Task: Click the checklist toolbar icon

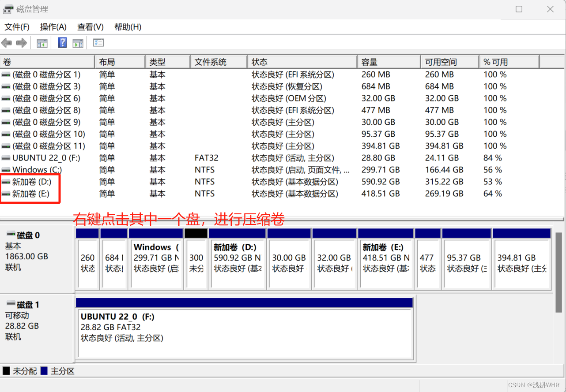Action: [x=98, y=43]
